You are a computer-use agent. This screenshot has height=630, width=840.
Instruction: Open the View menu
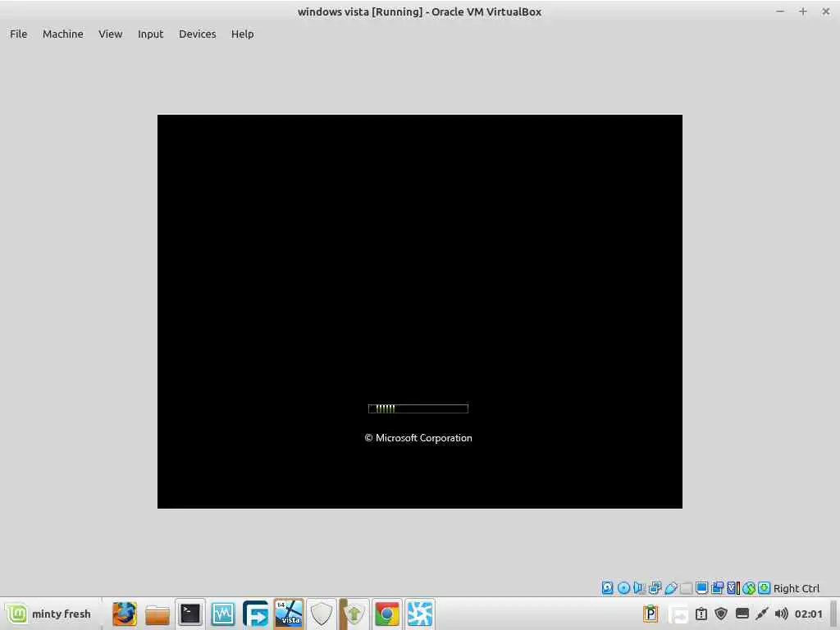(111, 34)
